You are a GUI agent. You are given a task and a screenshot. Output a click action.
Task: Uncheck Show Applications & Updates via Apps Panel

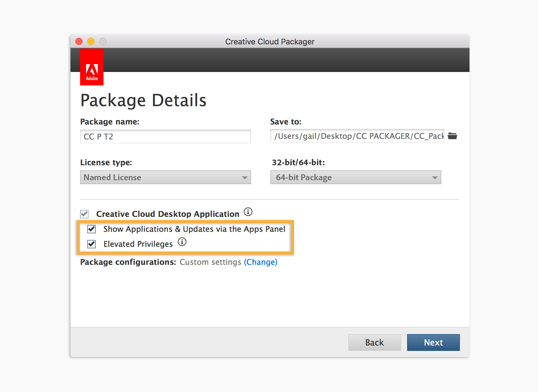point(91,229)
